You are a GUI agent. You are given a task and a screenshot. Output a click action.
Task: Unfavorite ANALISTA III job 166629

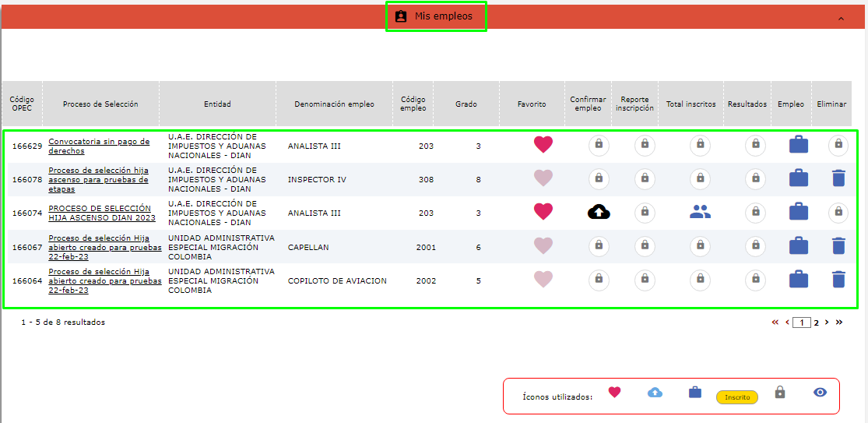coord(543,145)
